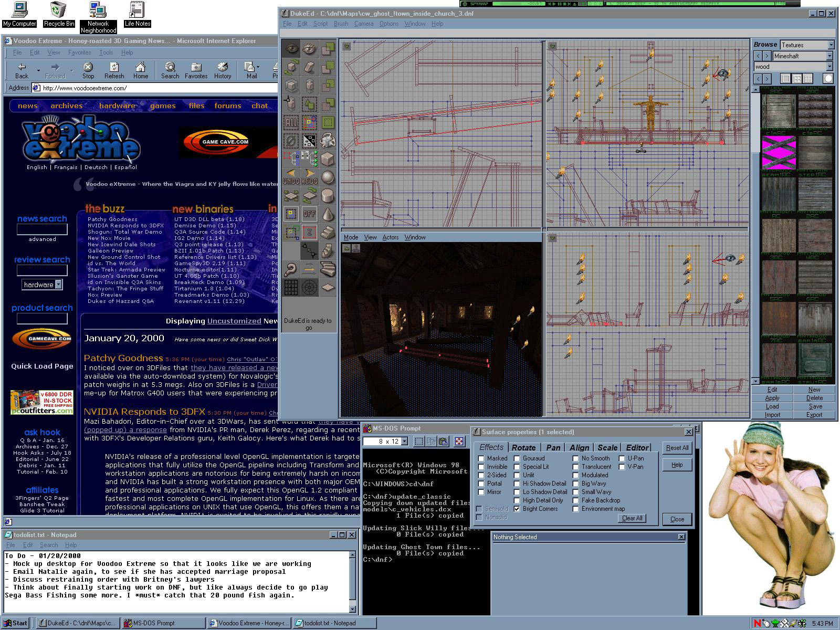840x630 pixels.
Task: Open the Actors menu in the 3D viewport
Action: pos(390,237)
